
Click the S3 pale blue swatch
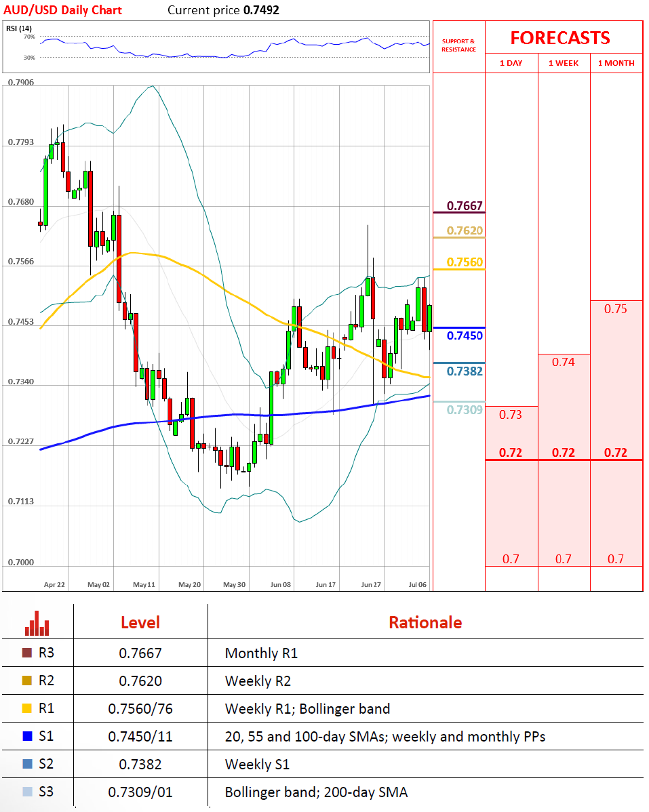(27, 791)
